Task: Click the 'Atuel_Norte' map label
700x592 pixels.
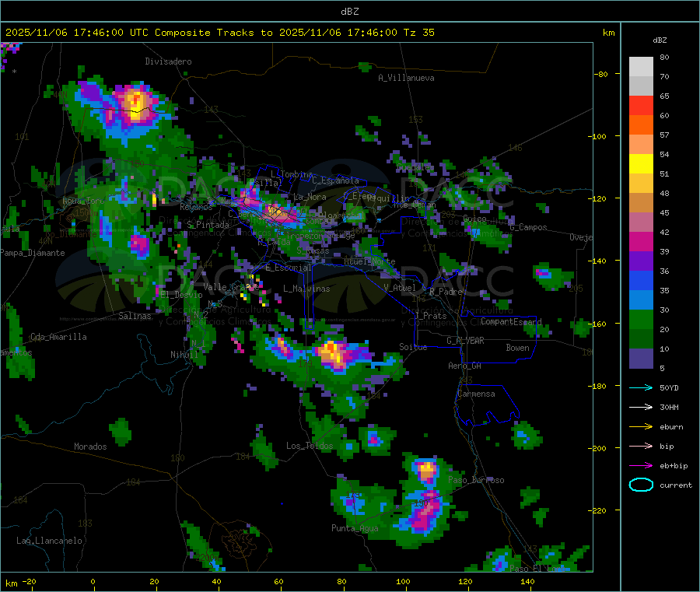Action: coord(369,261)
